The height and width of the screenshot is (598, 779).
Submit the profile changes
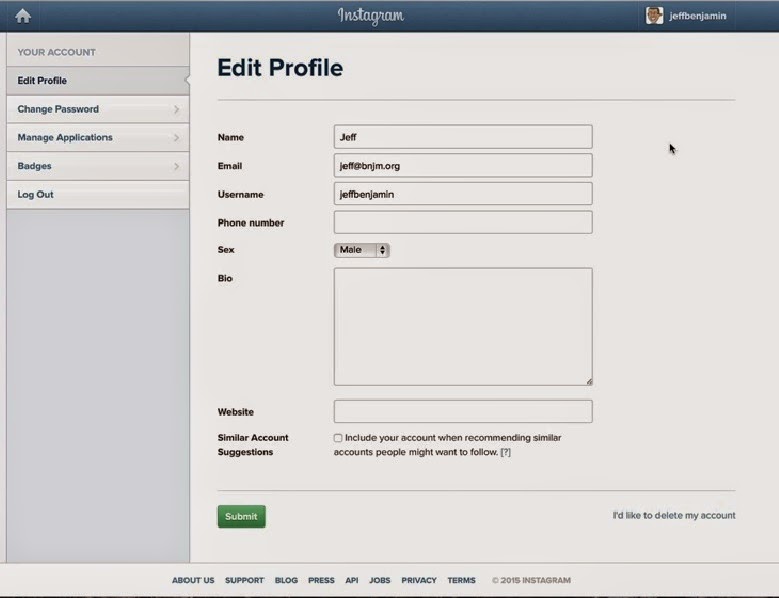[241, 517]
